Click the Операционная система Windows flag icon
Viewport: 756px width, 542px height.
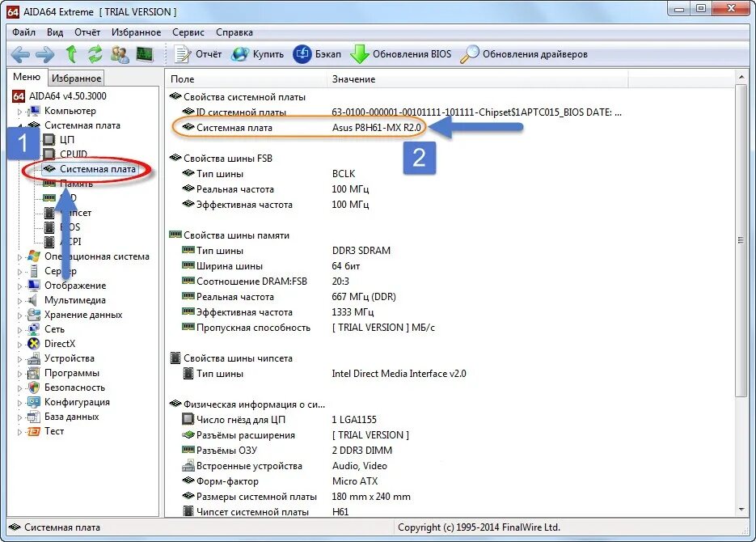tap(34, 256)
